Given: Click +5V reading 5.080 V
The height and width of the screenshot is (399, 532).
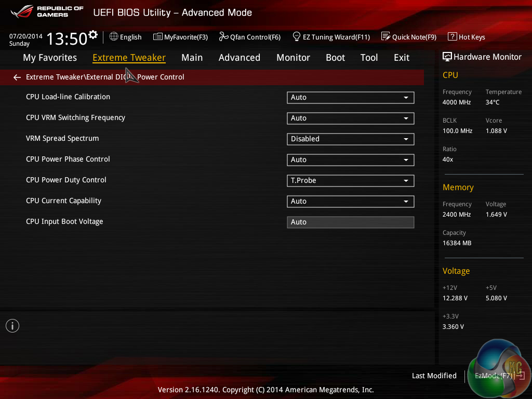Looking at the screenshot, I should click(x=496, y=298).
